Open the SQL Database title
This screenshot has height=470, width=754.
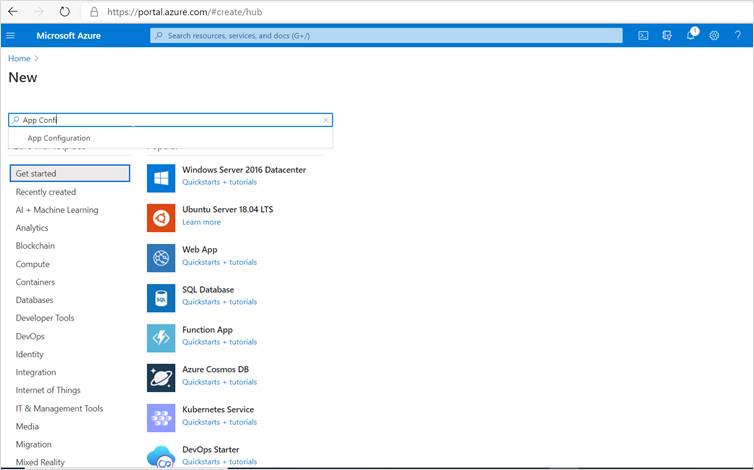[208, 290]
